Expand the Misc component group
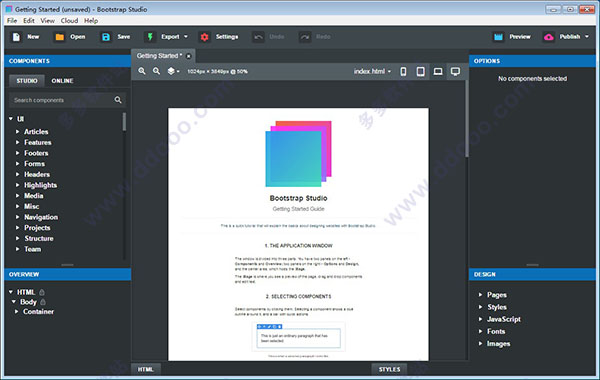This screenshot has height=380, width=600. pos(17,206)
